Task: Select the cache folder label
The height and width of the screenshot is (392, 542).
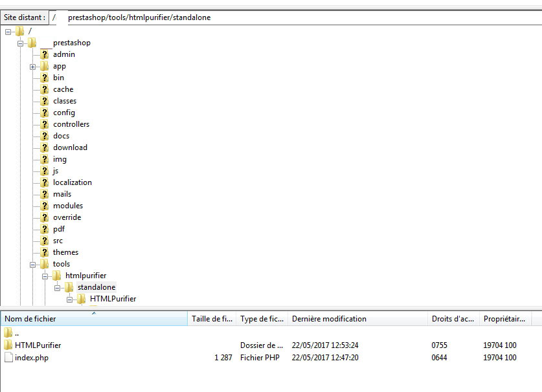Action: pos(63,89)
